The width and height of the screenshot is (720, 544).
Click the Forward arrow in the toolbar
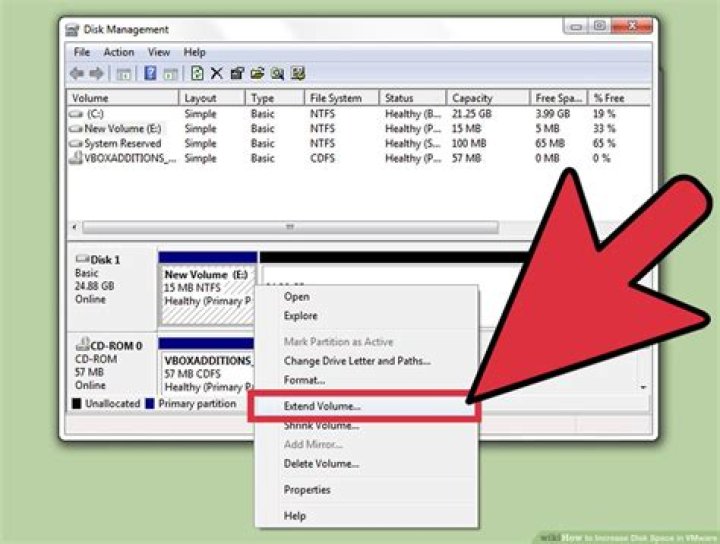[96, 73]
